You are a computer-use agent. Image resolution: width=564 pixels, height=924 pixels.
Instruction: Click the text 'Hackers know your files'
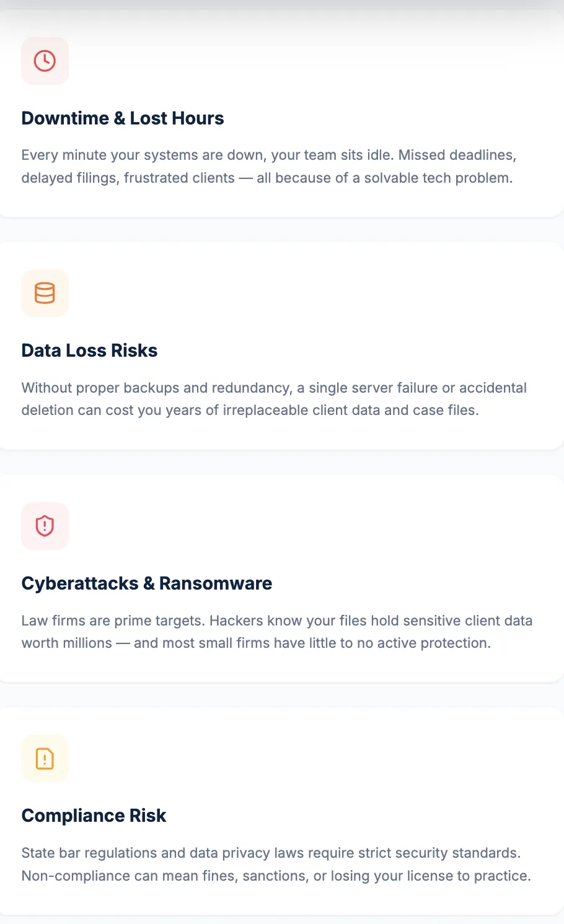(288, 621)
